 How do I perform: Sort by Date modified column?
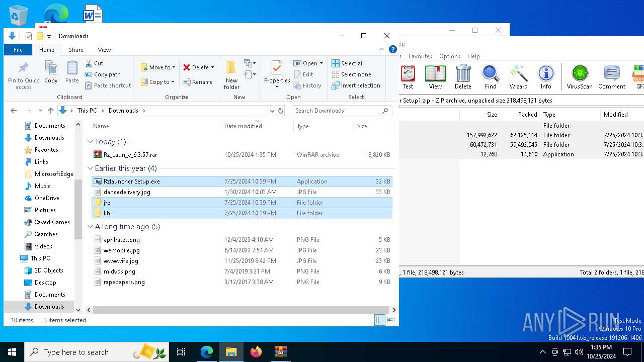pyautogui.click(x=257, y=126)
